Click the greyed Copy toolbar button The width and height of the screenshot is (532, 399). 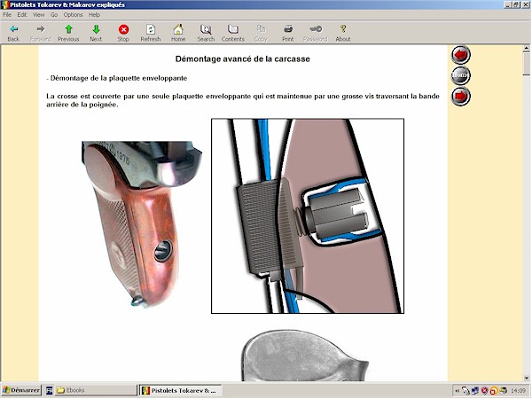261,33
